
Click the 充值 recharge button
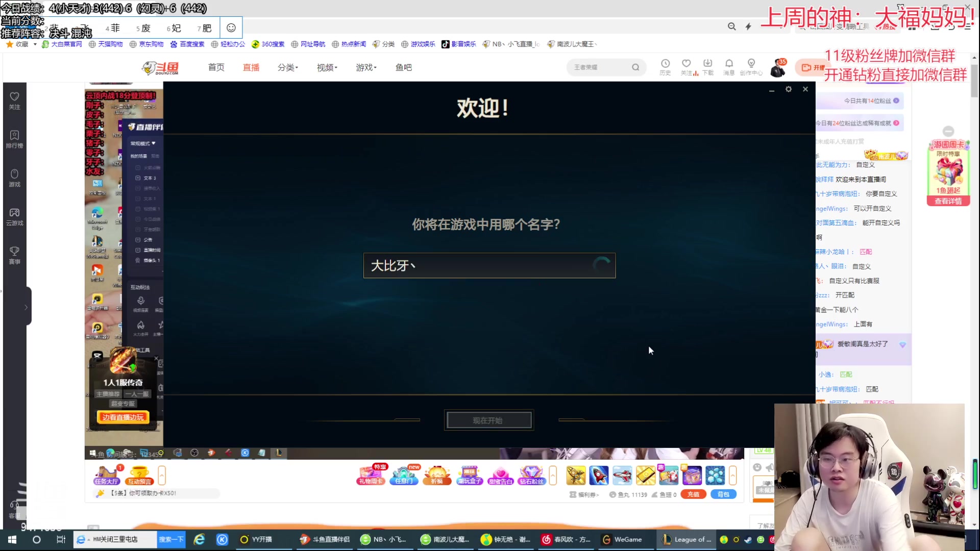click(x=693, y=494)
